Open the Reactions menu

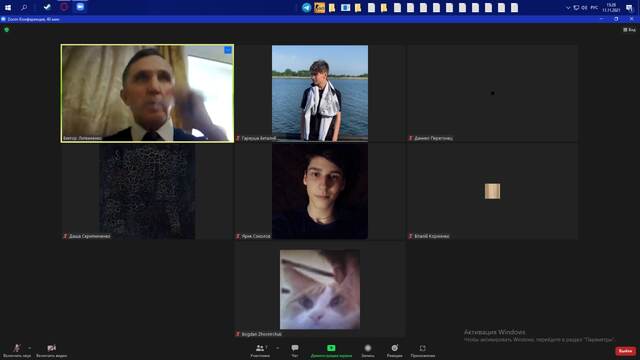tap(394, 351)
